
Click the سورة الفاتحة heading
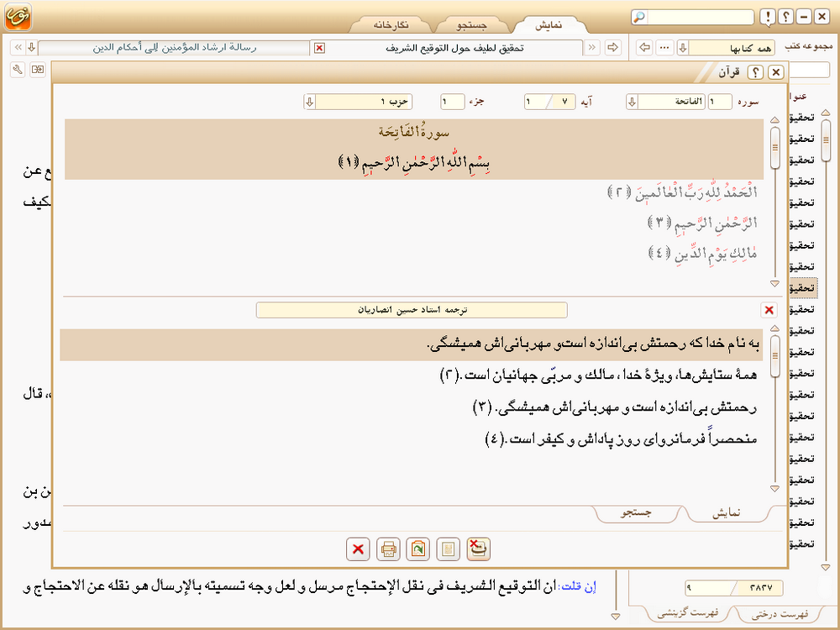pyautogui.click(x=414, y=132)
